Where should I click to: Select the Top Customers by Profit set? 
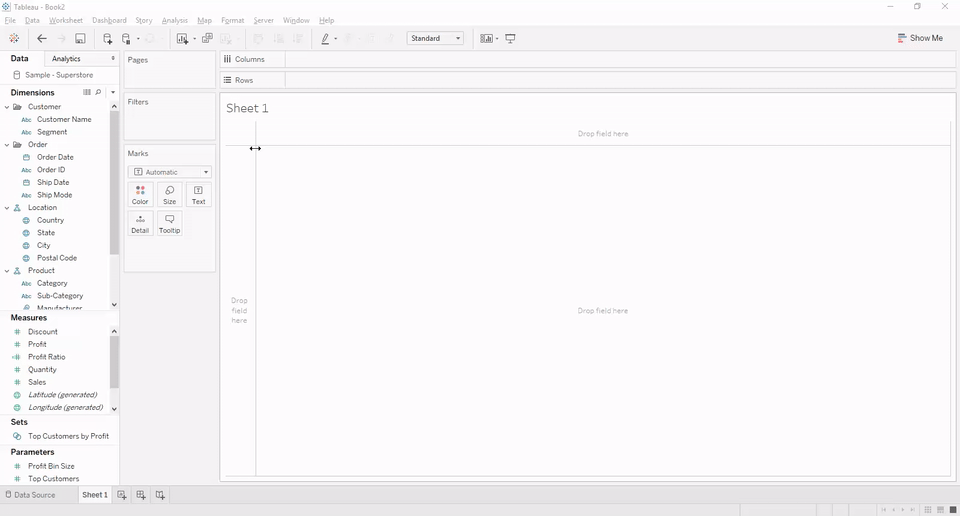pos(69,436)
